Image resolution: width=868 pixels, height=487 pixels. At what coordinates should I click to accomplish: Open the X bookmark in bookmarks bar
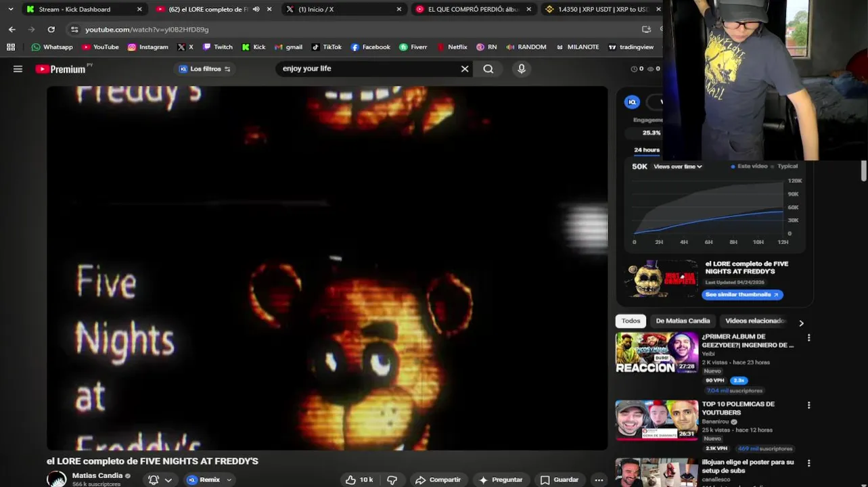pos(185,47)
